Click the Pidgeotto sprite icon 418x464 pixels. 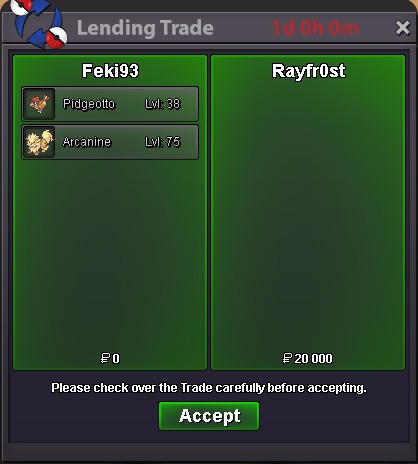pyautogui.click(x=39, y=104)
